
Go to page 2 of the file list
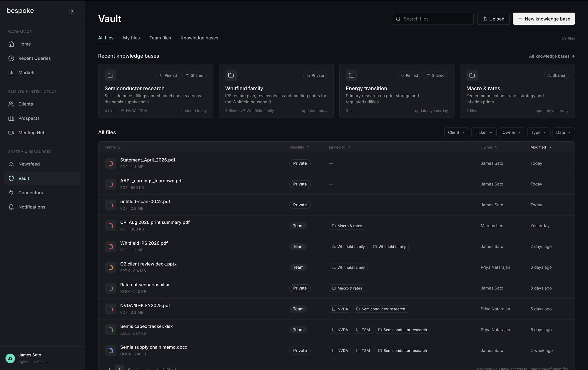[x=128, y=368]
